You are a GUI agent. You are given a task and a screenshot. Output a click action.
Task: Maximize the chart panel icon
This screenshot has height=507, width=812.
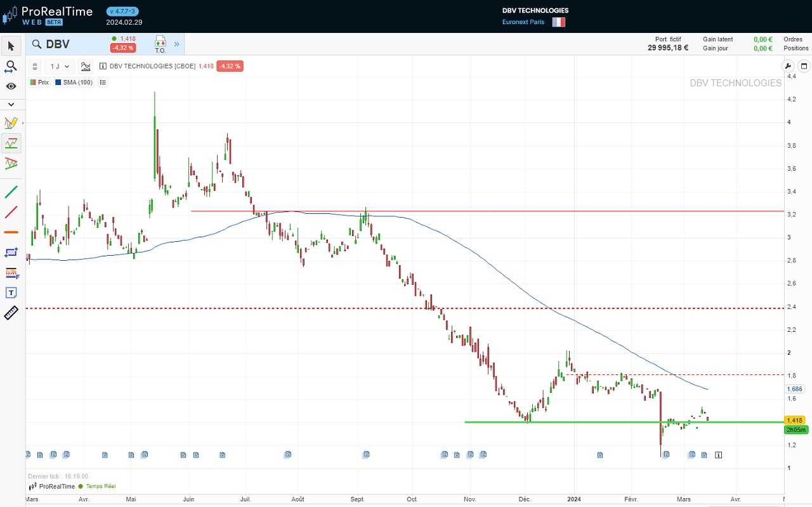coord(803,66)
